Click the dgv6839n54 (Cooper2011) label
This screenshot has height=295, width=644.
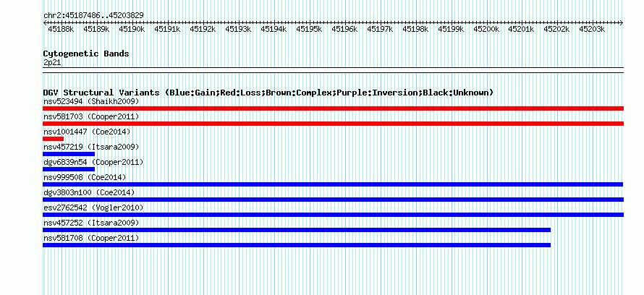[93, 162]
